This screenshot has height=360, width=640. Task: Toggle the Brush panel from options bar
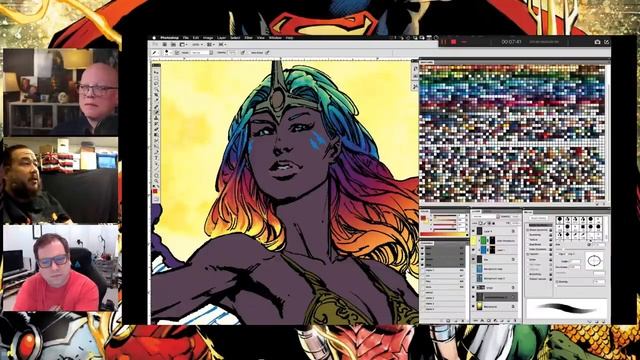177,53
